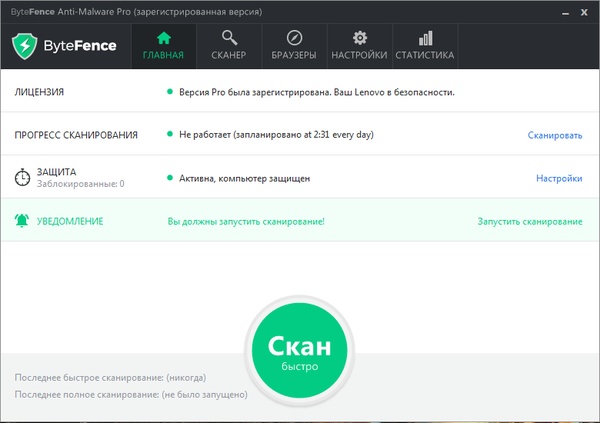Click the Последнее полное сканирование line

[131, 395]
